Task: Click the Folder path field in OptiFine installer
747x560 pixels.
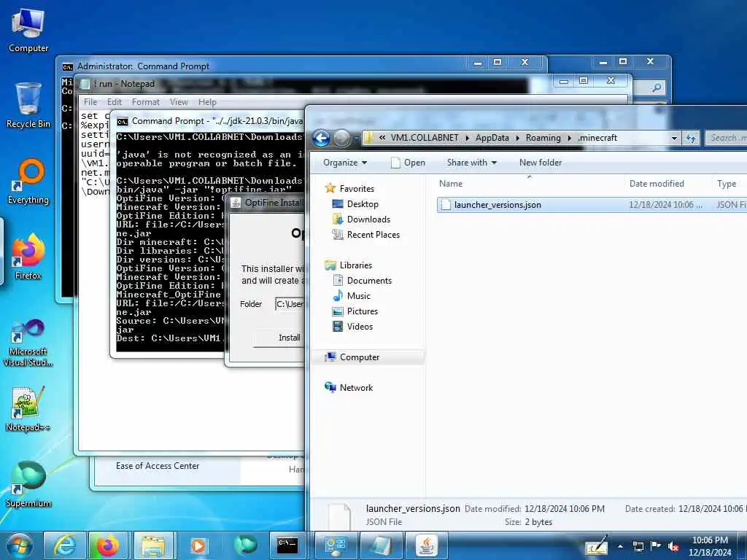Action: click(x=290, y=304)
